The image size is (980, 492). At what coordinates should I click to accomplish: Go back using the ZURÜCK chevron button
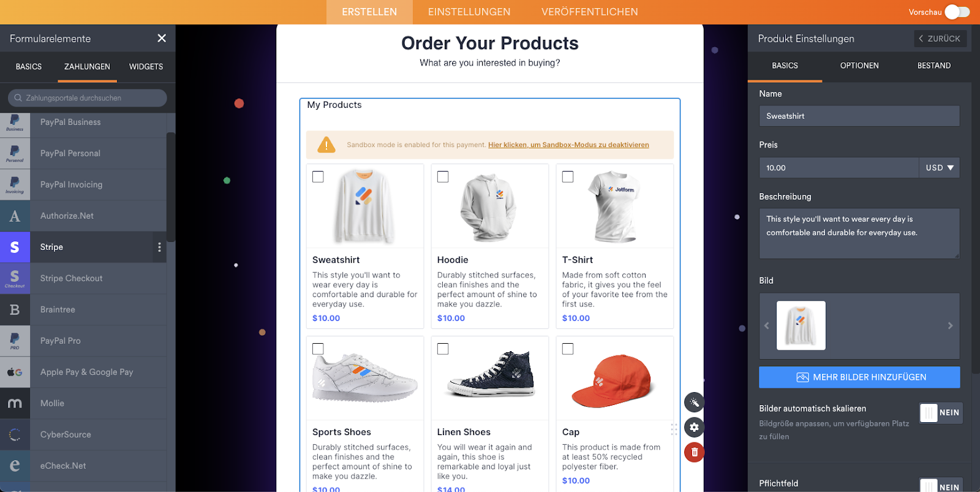click(940, 39)
